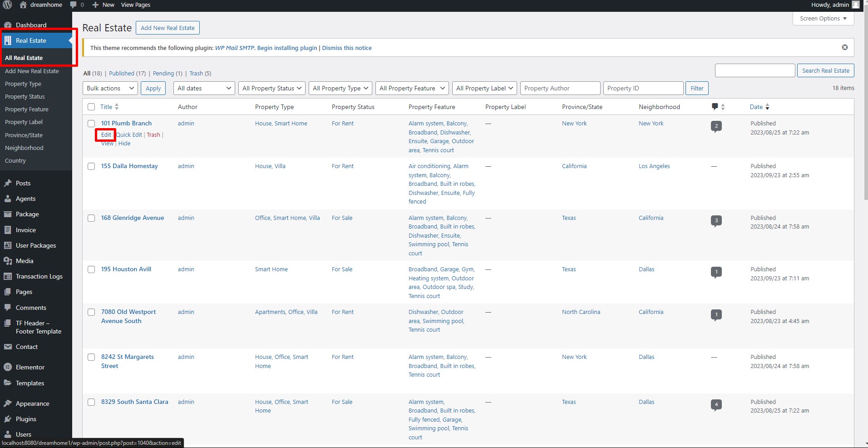Click the admin avatar icon

[856, 5]
